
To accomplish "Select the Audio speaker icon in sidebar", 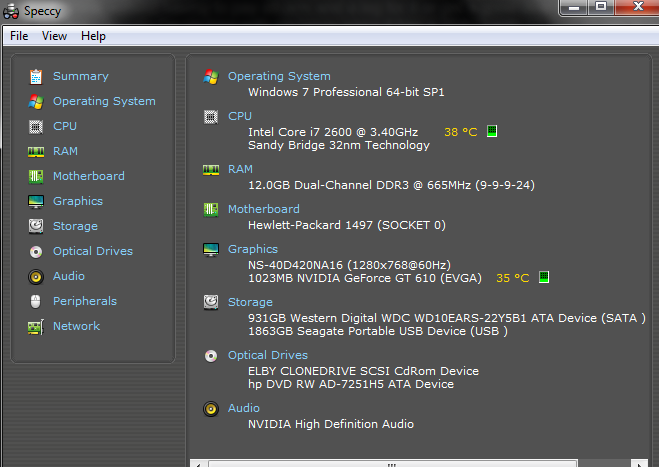I will (36, 277).
